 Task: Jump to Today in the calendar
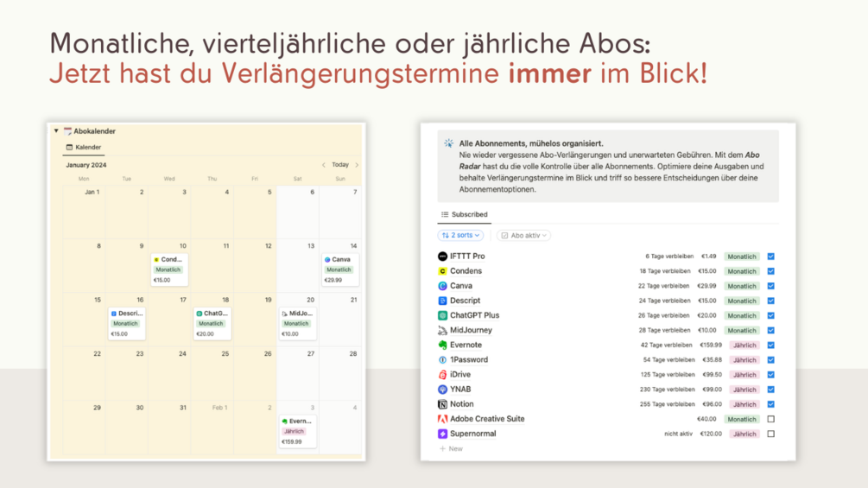340,165
